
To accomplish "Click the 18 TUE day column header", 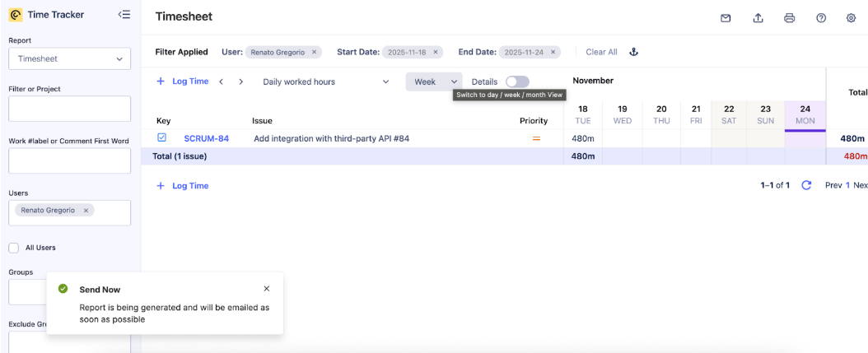I will pyautogui.click(x=583, y=114).
